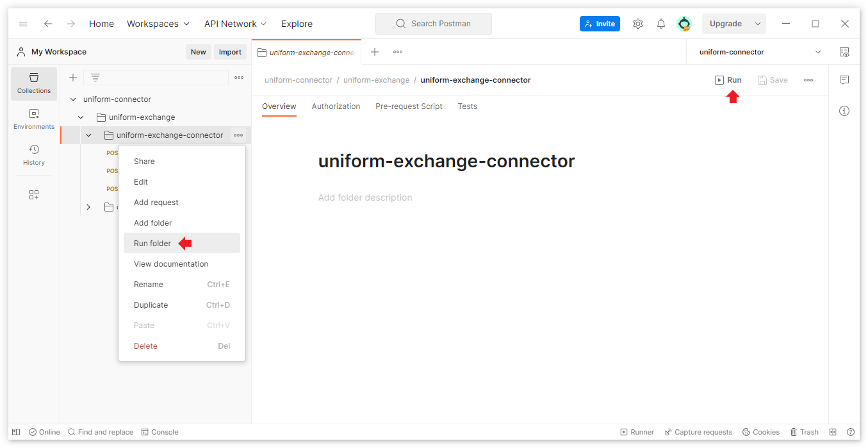Open the Console in status bar
Viewport: 868px width, 448px height.
(x=160, y=432)
